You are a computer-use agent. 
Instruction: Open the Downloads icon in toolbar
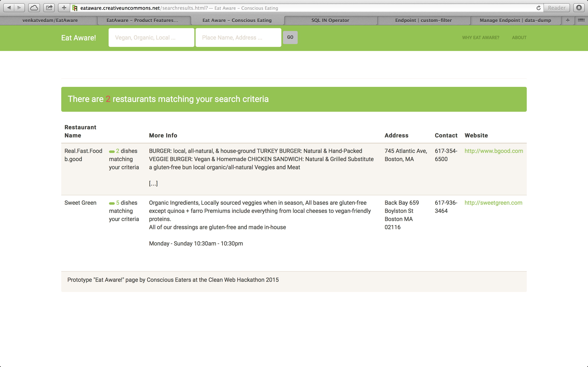coord(579,8)
